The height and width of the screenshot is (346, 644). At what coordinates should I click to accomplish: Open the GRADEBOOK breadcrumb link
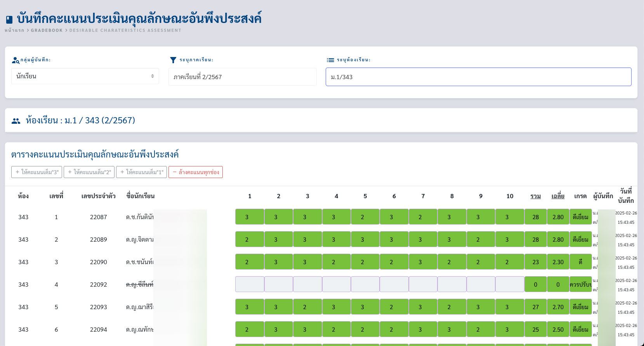[47, 30]
